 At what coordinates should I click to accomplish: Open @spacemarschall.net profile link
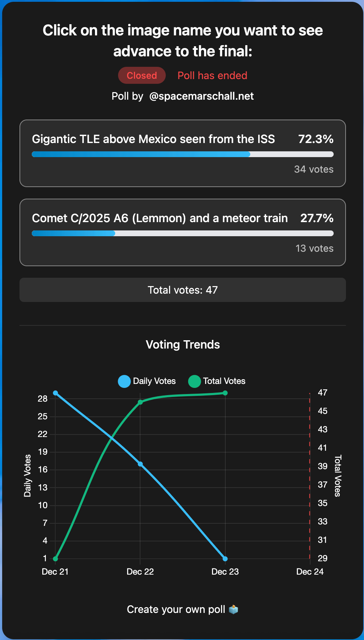tap(201, 96)
